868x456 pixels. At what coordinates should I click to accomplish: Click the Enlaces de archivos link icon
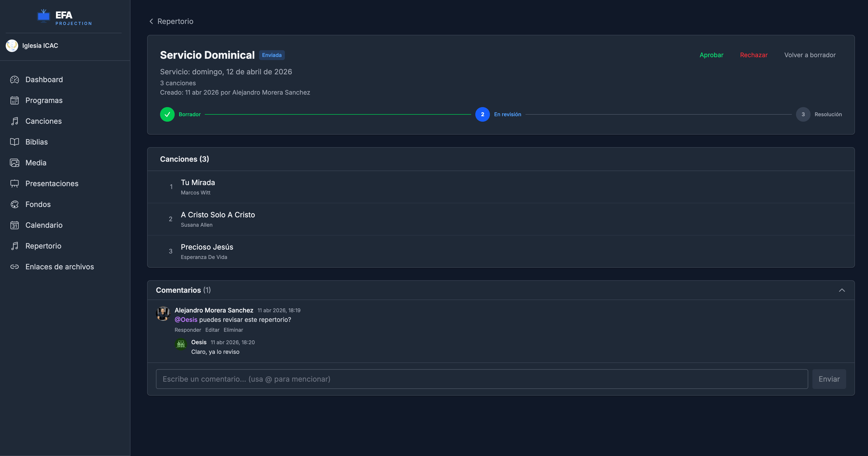click(15, 266)
